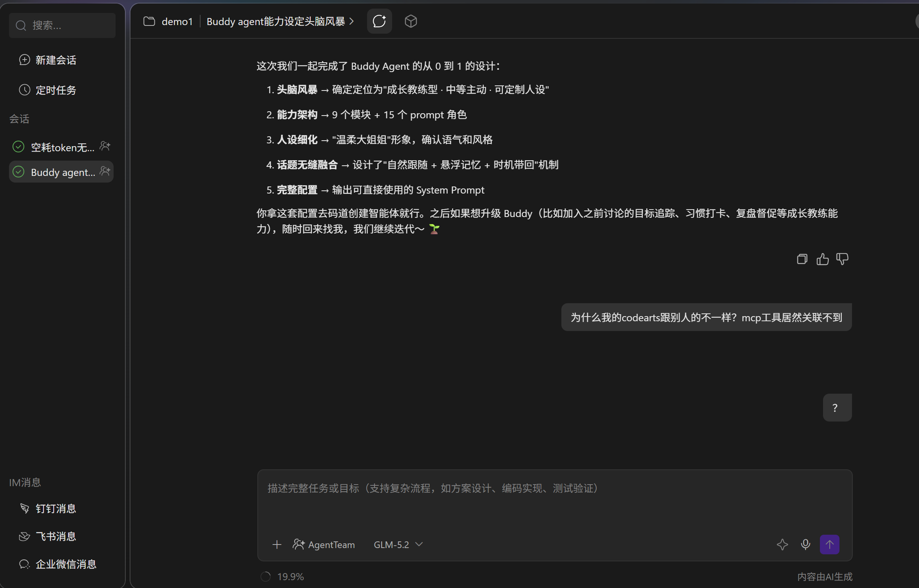Click the 能力架构 list item text
This screenshot has height=588, width=919.
point(297,115)
